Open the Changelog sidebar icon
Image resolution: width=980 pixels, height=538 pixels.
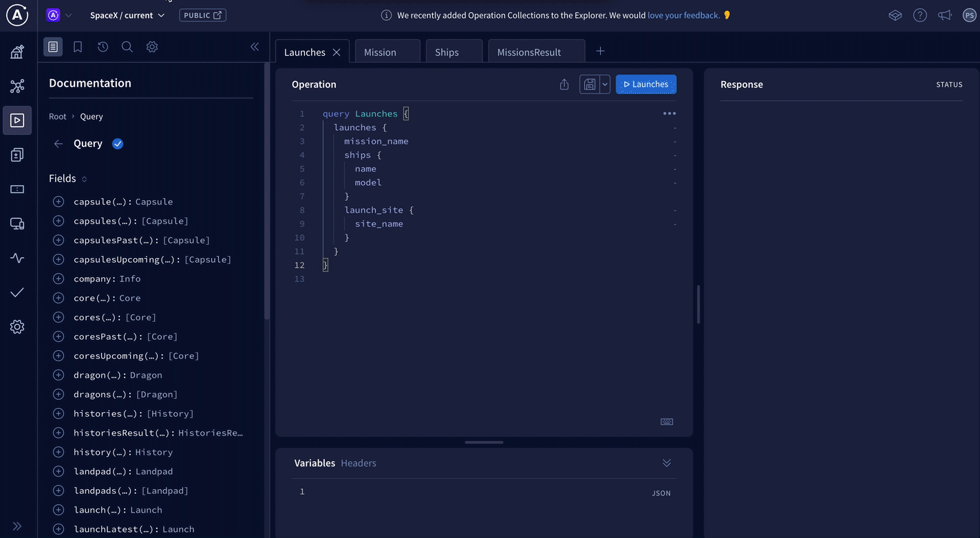(x=17, y=155)
